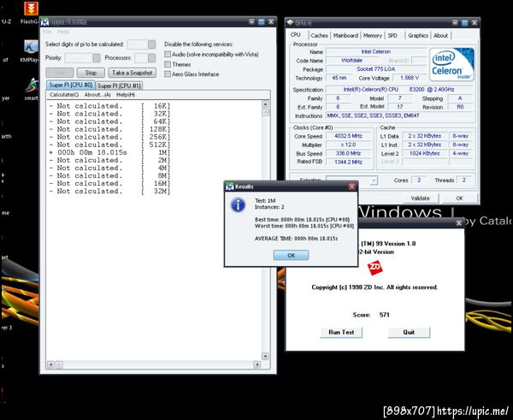
Task: Click the greyed Start button
Action: pyautogui.click(x=60, y=73)
